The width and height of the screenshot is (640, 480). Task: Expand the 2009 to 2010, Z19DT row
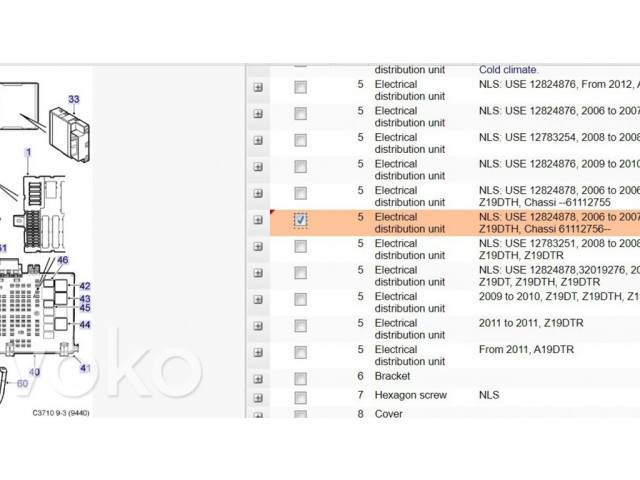(x=258, y=300)
